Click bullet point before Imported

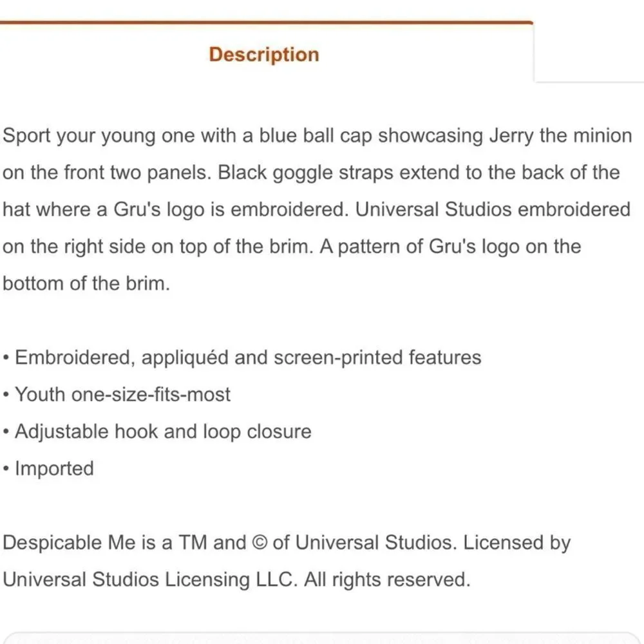(x=6, y=469)
